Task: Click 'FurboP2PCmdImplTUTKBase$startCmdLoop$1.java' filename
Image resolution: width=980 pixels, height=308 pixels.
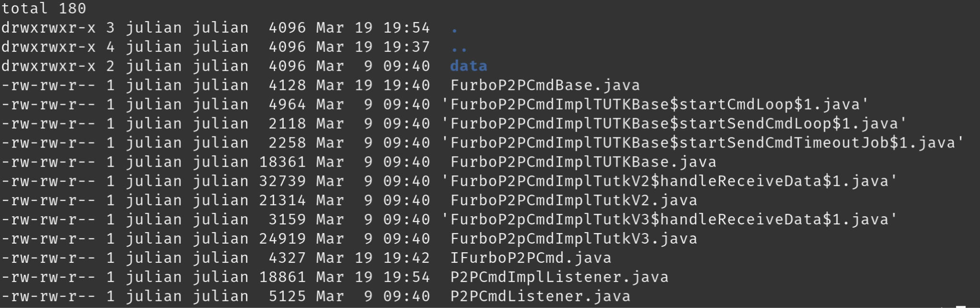Action: point(655,104)
